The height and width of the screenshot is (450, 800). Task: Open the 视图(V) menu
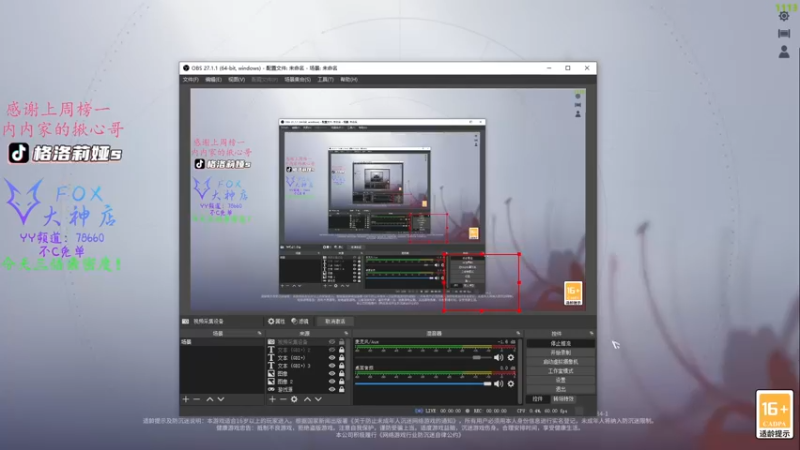[236, 80]
